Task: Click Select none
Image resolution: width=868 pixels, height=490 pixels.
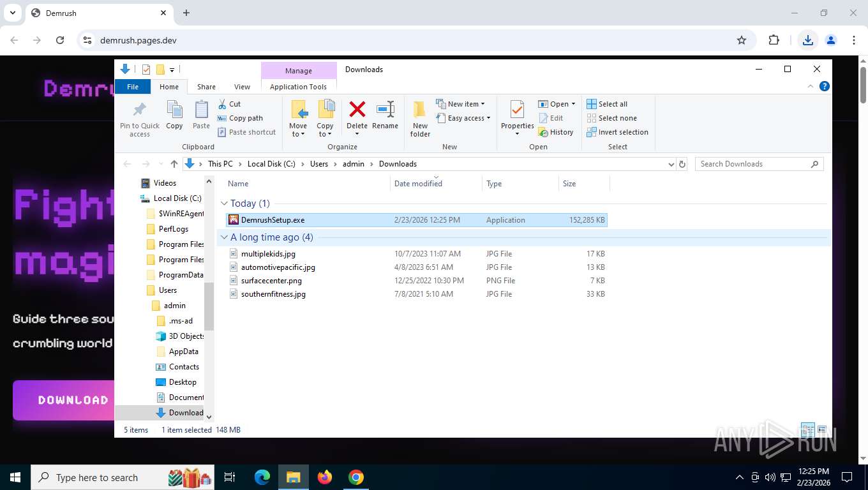Action: coord(611,118)
